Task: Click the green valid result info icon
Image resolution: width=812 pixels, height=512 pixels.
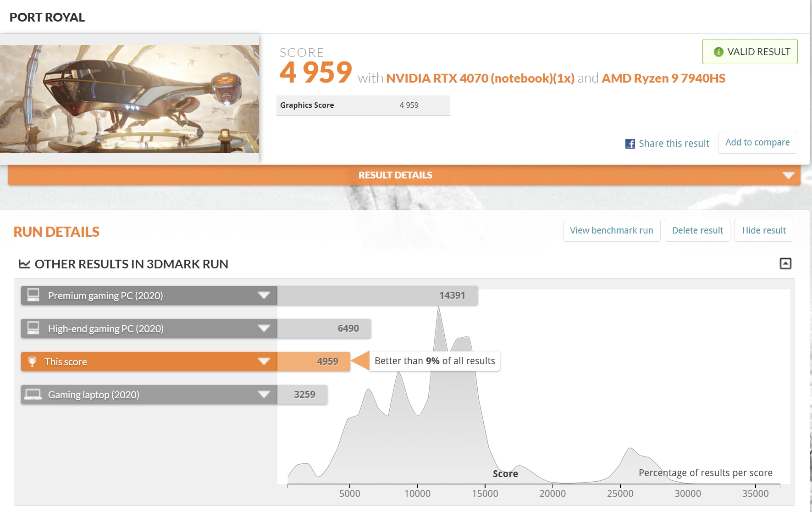Action: click(x=718, y=52)
